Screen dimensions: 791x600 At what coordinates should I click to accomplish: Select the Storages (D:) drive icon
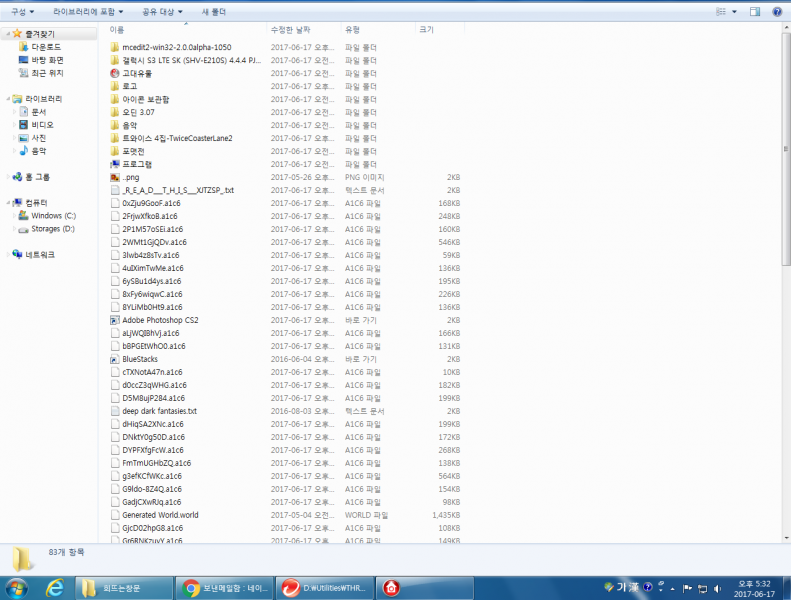pyautogui.click(x=23, y=228)
